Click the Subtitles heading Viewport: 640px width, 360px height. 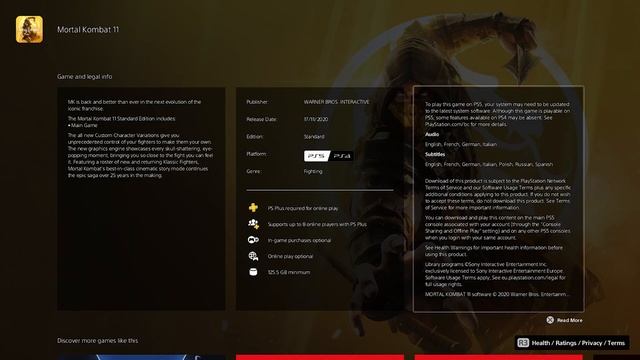click(435, 154)
